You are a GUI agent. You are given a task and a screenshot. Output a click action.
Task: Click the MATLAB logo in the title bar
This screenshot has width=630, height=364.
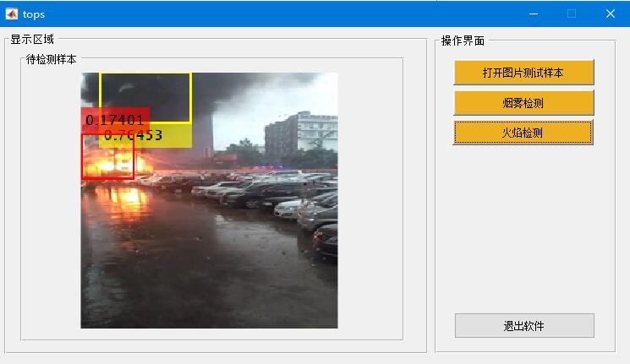tap(11, 14)
